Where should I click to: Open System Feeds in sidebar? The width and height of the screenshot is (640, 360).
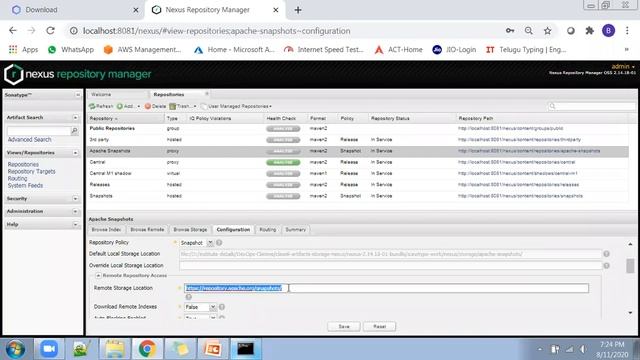[x=25, y=185]
